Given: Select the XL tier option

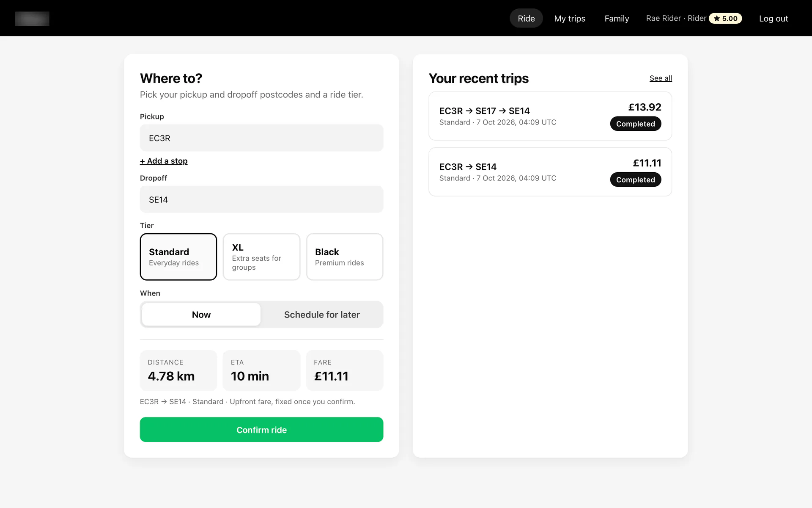Looking at the screenshot, I should click(x=261, y=257).
